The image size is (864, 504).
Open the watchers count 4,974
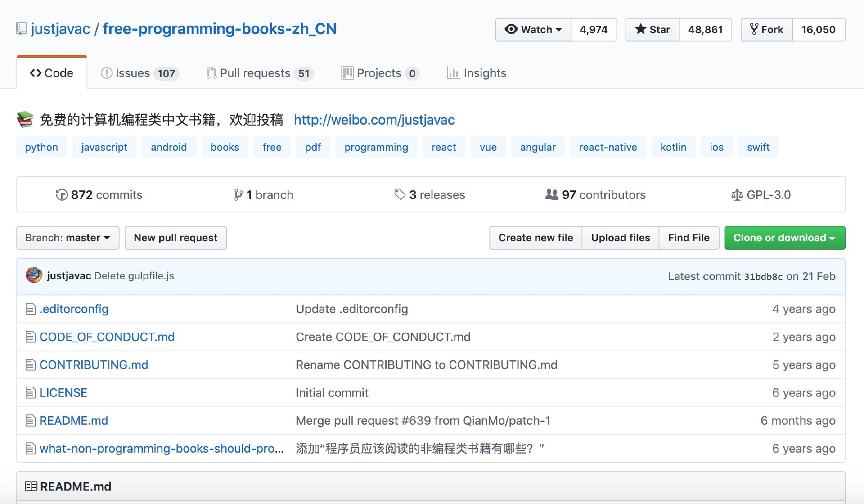click(x=594, y=29)
